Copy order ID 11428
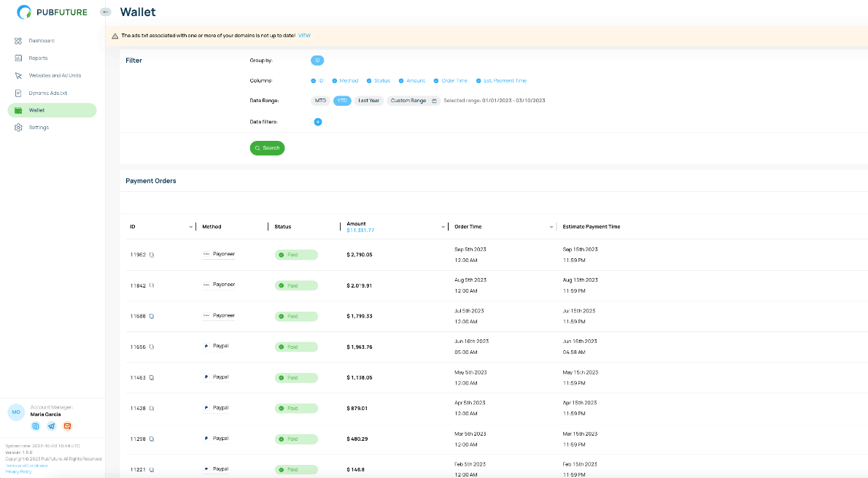 pyautogui.click(x=152, y=408)
